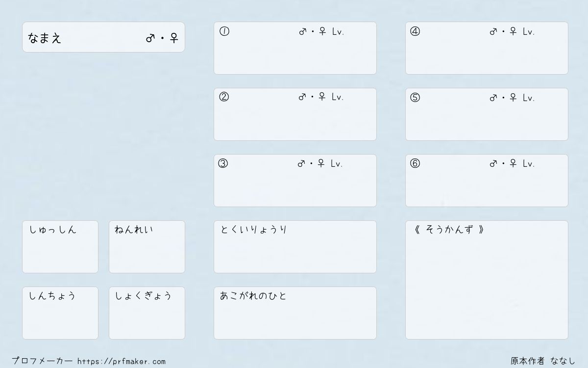The image size is (588, 368).
Task: Open the https://prfmaker.com link
Action: click(x=122, y=361)
